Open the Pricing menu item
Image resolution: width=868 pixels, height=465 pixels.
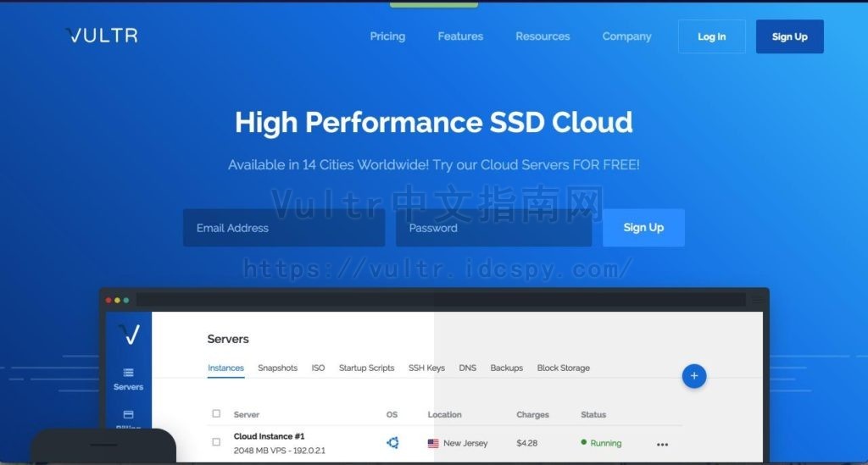[387, 36]
